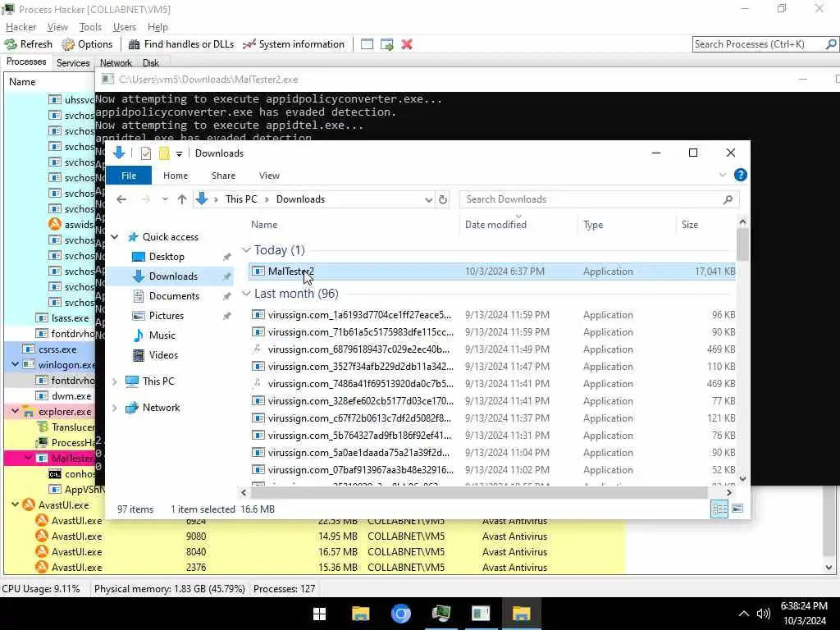Screen dimensions: 840x630
Task: Click Find handles or DLLs
Action: pyautogui.click(x=181, y=44)
